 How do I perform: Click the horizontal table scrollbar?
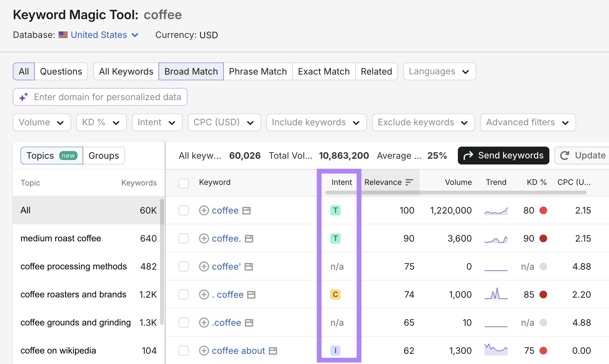click(x=456, y=193)
